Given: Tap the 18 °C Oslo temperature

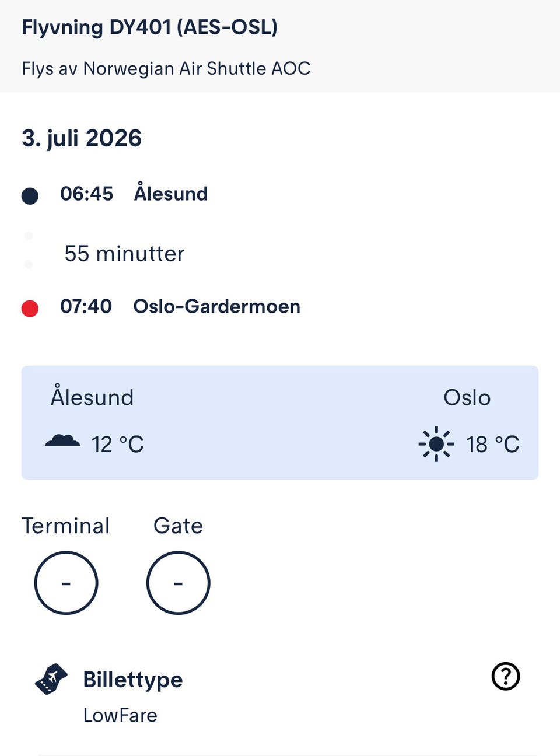Looking at the screenshot, I should [x=493, y=444].
